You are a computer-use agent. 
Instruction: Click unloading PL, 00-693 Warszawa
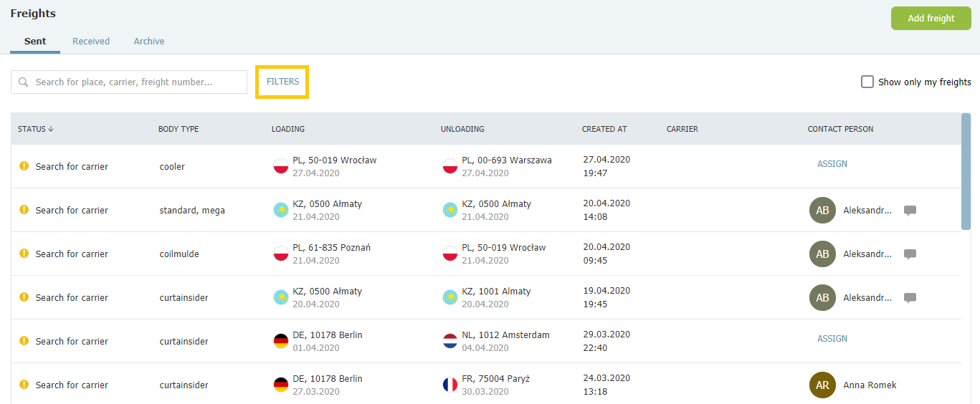(507, 160)
